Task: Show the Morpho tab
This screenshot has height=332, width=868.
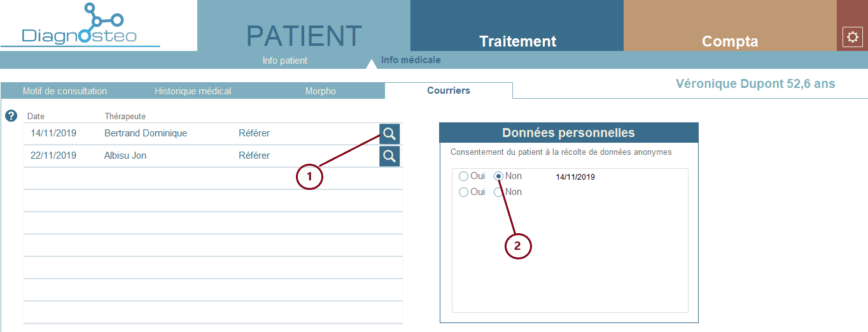Action: pos(321,91)
